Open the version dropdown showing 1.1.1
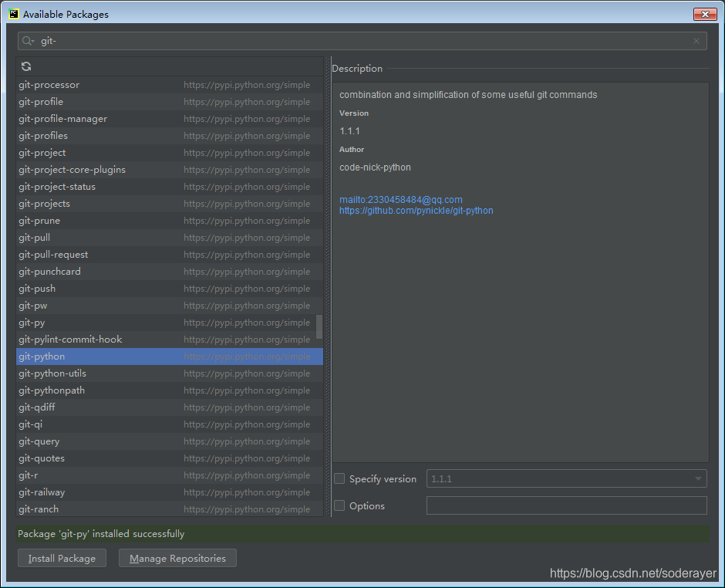This screenshot has width=725, height=588. point(699,478)
